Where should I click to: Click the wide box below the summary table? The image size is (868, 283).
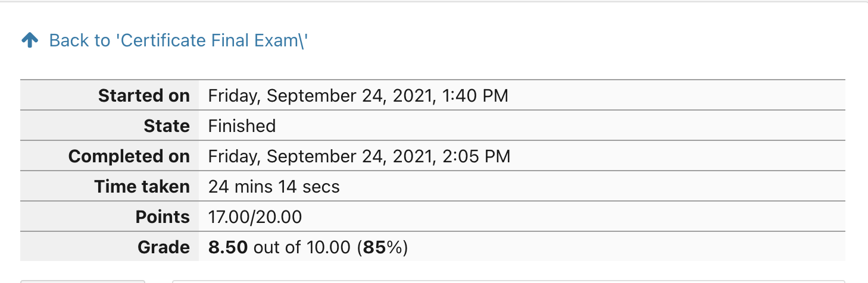[x=508, y=281]
